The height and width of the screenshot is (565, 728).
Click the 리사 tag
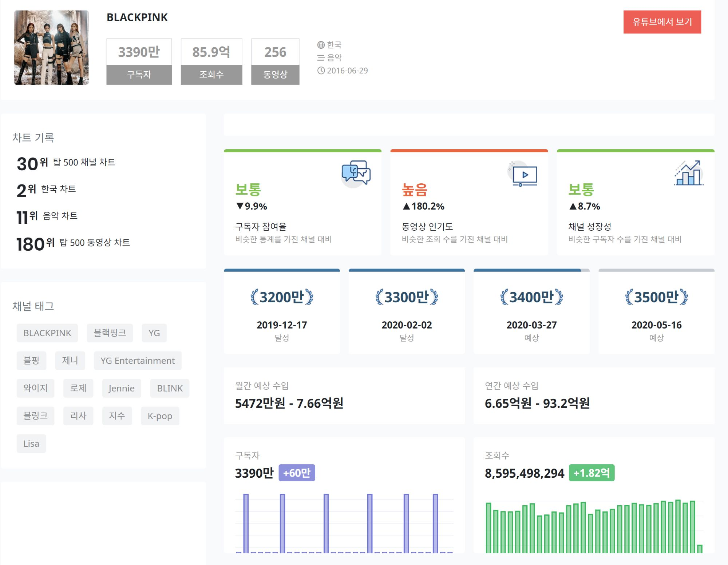(x=78, y=416)
